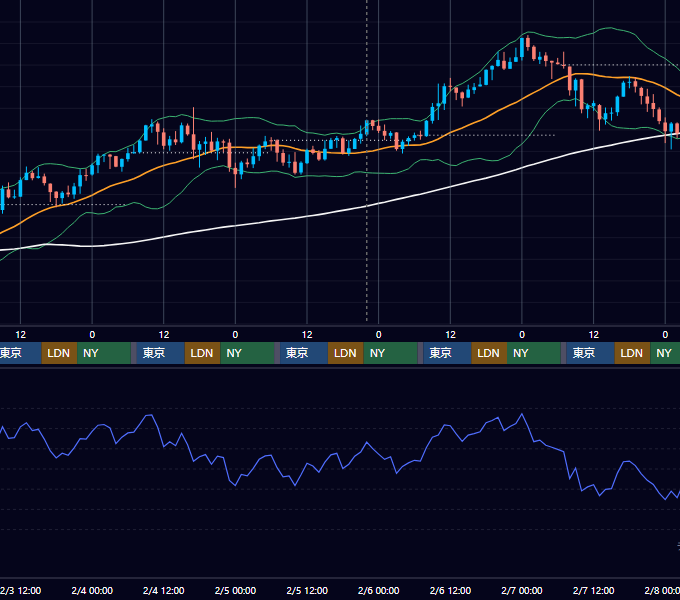The image size is (680, 600).
Task: Click the "2/5 12:00" date label
Action: [307, 590]
